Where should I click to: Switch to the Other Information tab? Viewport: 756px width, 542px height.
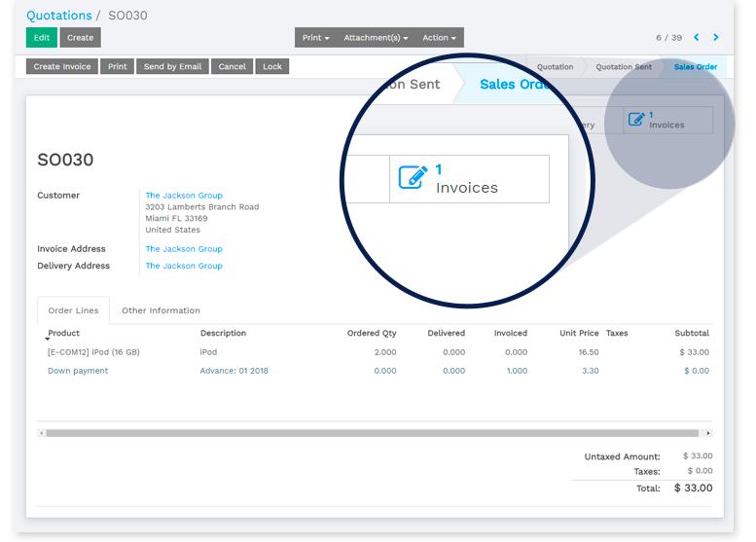(x=161, y=310)
